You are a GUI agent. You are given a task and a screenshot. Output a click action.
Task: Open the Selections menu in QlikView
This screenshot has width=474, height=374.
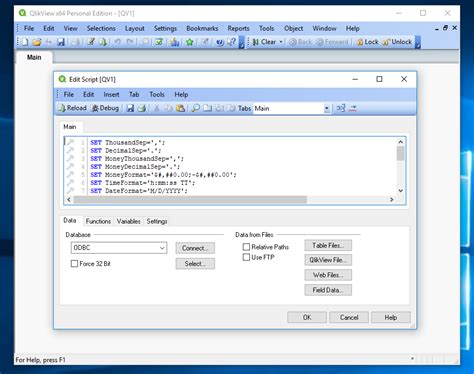pyautogui.click(x=101, y=28)
